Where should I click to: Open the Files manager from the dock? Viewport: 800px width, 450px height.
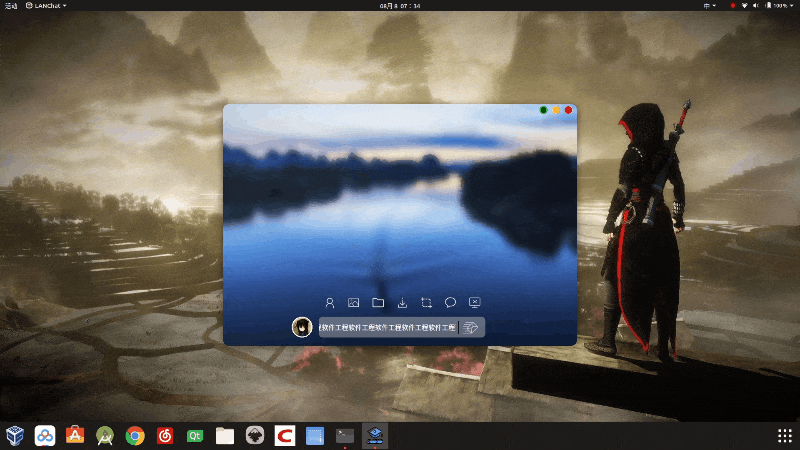click(225, 436)
